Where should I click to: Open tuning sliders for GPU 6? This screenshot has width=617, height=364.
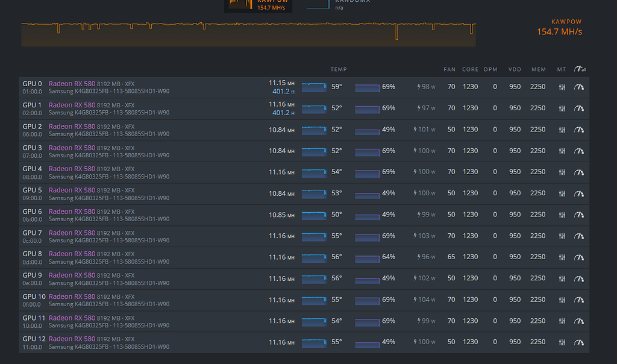[562, 215]
